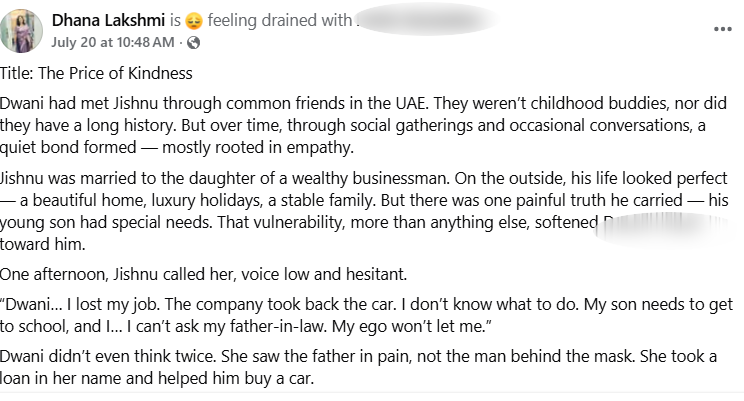Click the globe public audience icon
Screen dimensions: 744x401
[194, 42]
